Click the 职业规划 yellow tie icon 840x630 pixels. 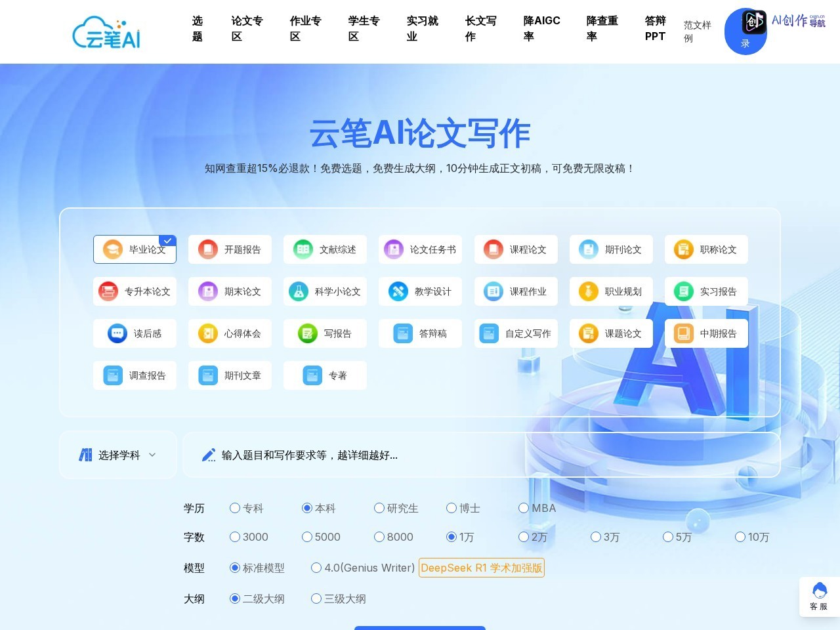click(589, 291)
